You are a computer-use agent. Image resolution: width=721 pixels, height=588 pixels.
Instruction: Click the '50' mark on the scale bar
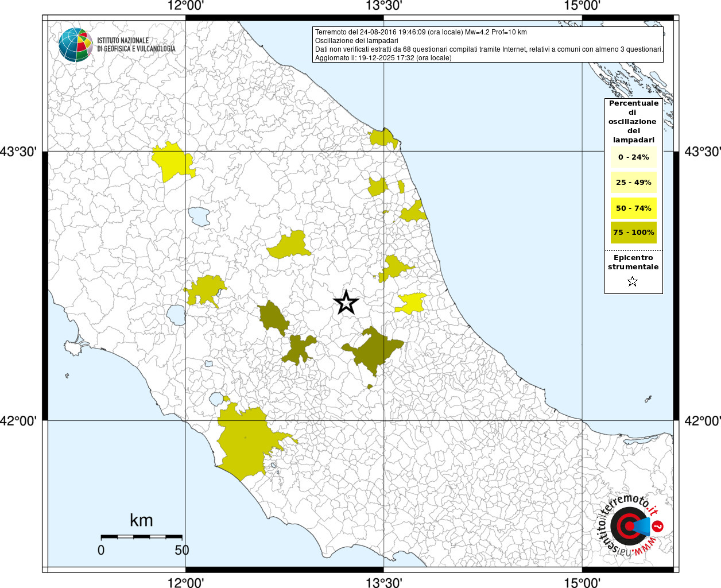pyautogui.click(x=182, y=550)
